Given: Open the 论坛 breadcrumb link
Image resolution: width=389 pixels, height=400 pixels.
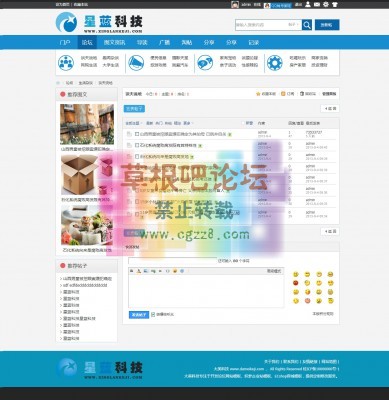Looking at the screenshot, I should [x=69, y=83].
